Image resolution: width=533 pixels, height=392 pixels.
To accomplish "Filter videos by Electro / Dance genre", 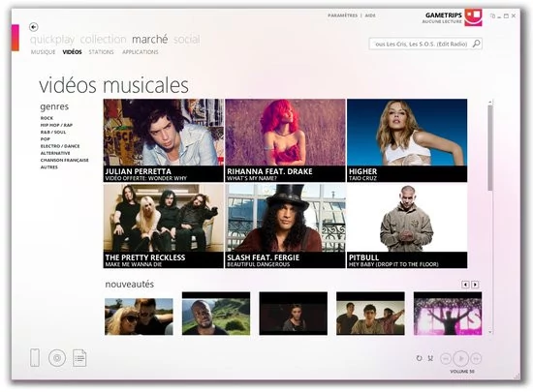I will point(60,146).
